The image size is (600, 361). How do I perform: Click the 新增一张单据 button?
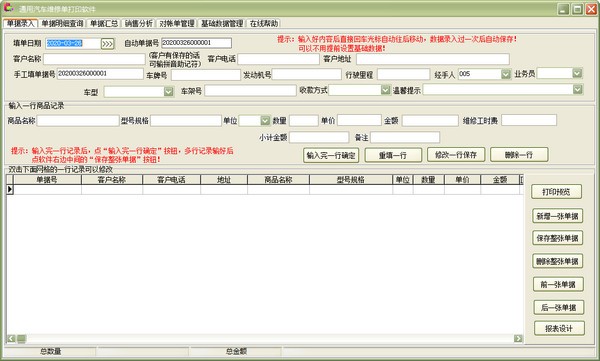(558, 216)
